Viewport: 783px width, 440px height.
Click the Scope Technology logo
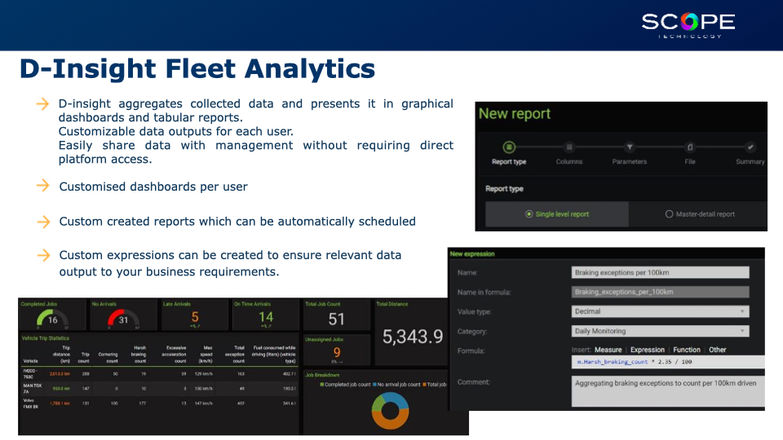click(x=688, y=24)
